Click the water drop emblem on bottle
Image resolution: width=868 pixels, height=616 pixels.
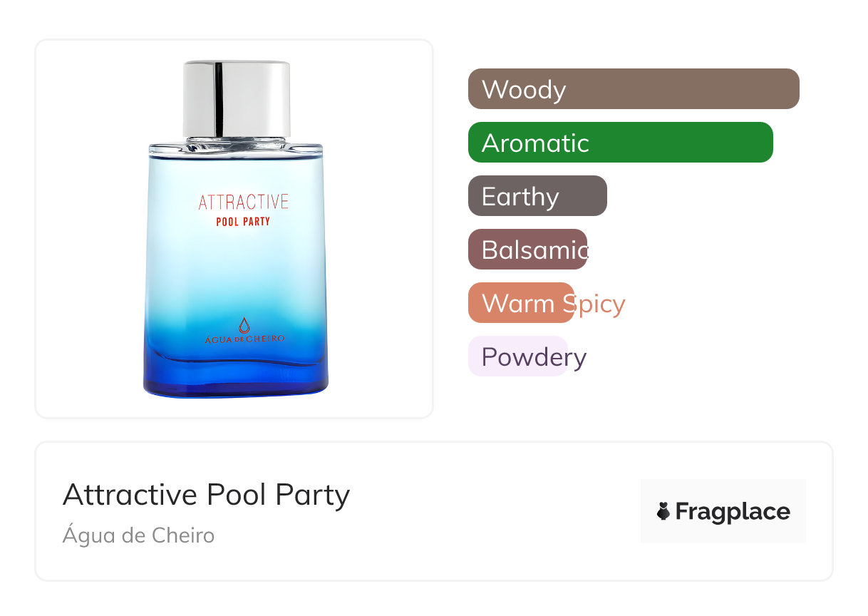(244, 325)
